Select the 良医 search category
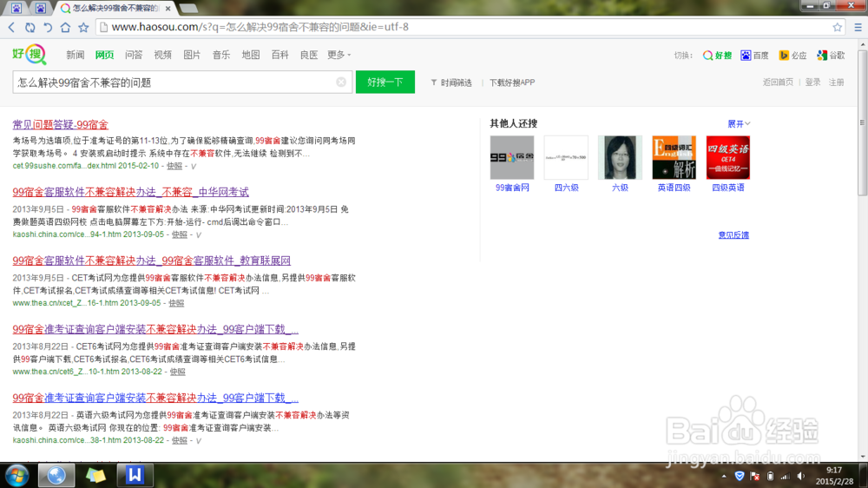The image size is (868, 488). (309, 55)
